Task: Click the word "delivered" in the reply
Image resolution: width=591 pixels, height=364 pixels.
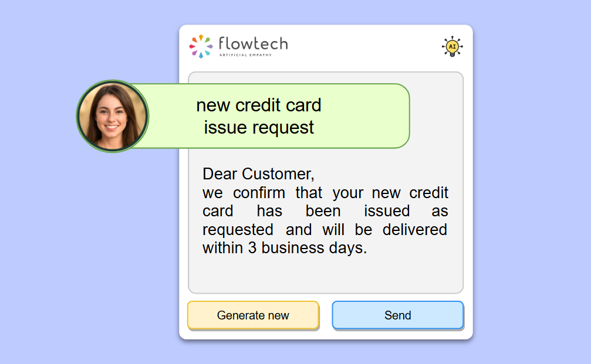Action: (414, 229)
